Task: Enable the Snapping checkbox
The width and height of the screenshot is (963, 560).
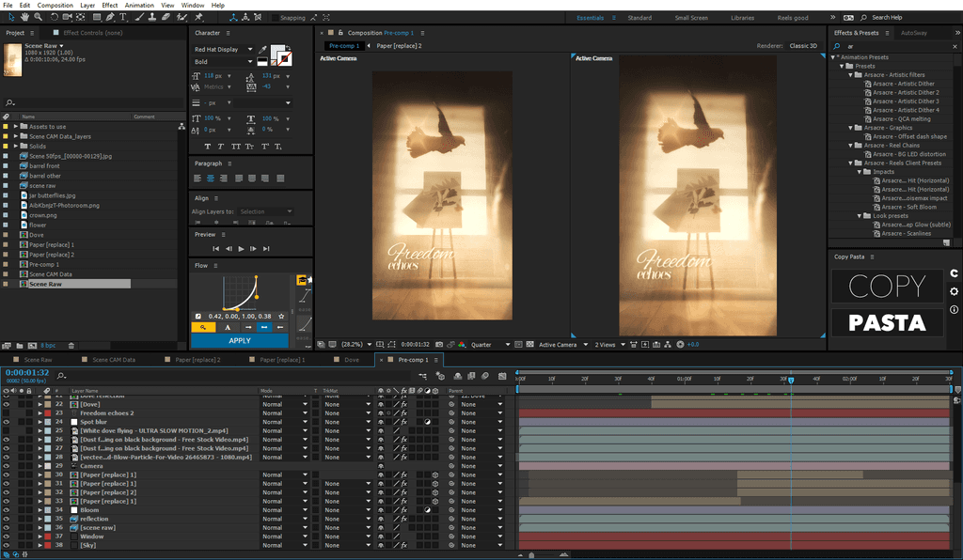Action: pos(275,17)
